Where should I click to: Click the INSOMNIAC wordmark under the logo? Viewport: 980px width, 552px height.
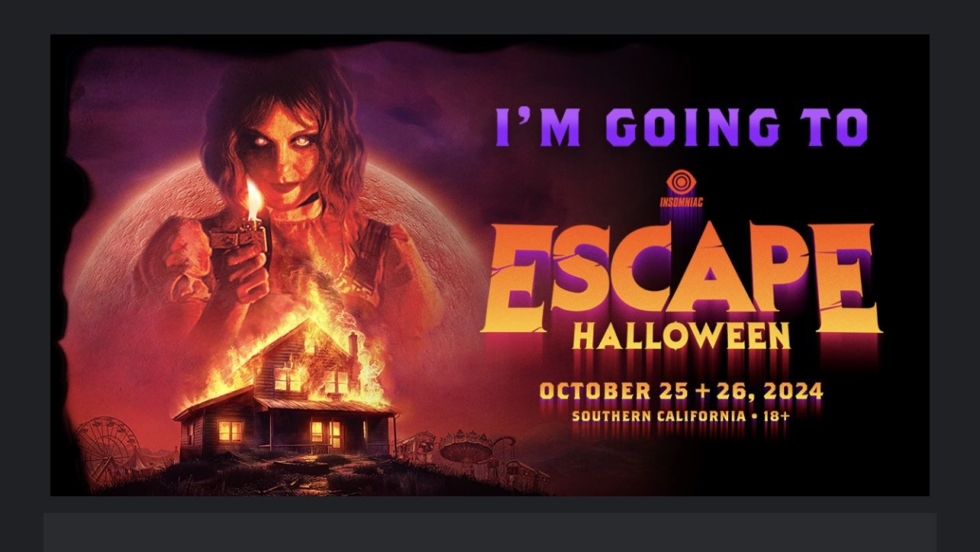pos(681,203)
